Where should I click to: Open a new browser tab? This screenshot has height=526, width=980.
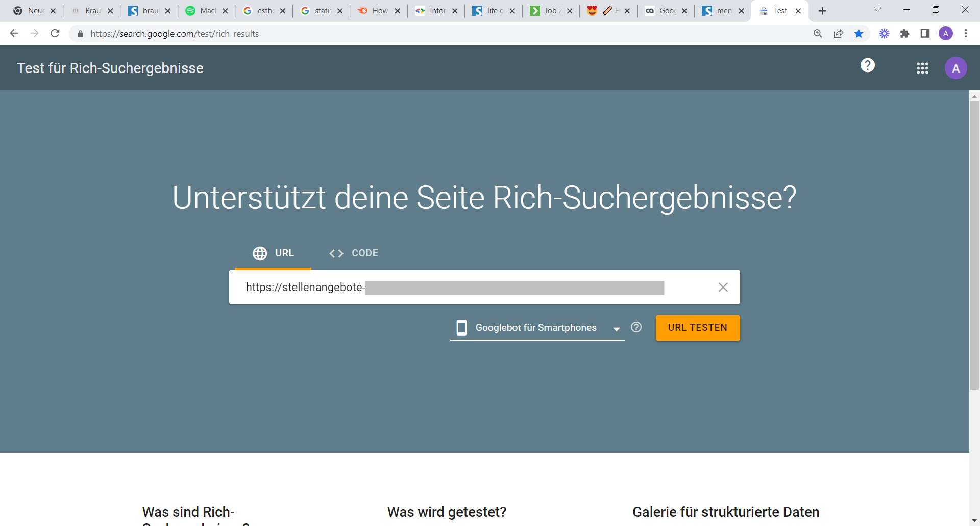(x=822, y=11)
